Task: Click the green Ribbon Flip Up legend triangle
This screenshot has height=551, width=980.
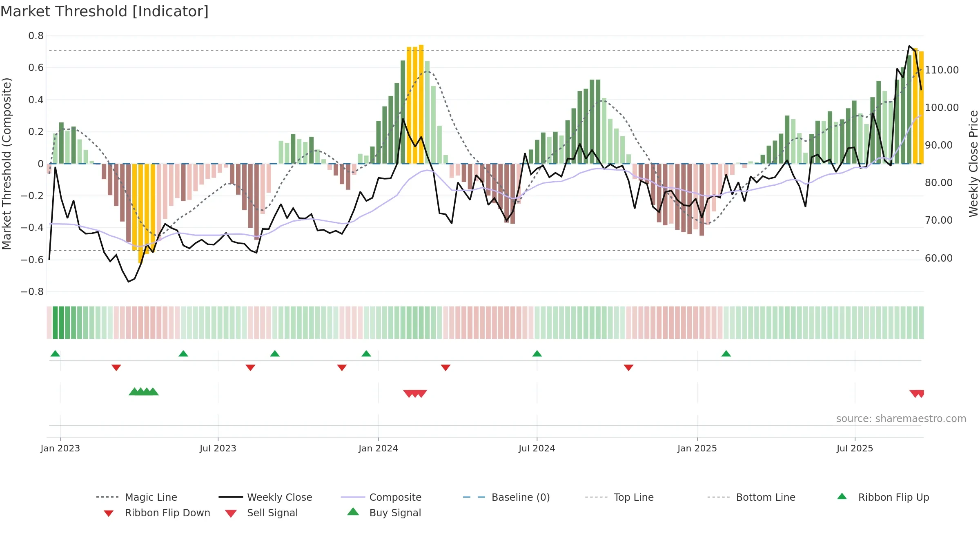Action: coord(842,496)
